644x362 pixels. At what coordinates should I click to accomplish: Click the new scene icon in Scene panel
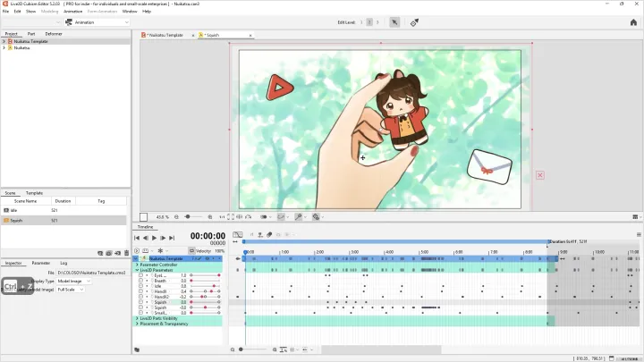pos(100,253)
